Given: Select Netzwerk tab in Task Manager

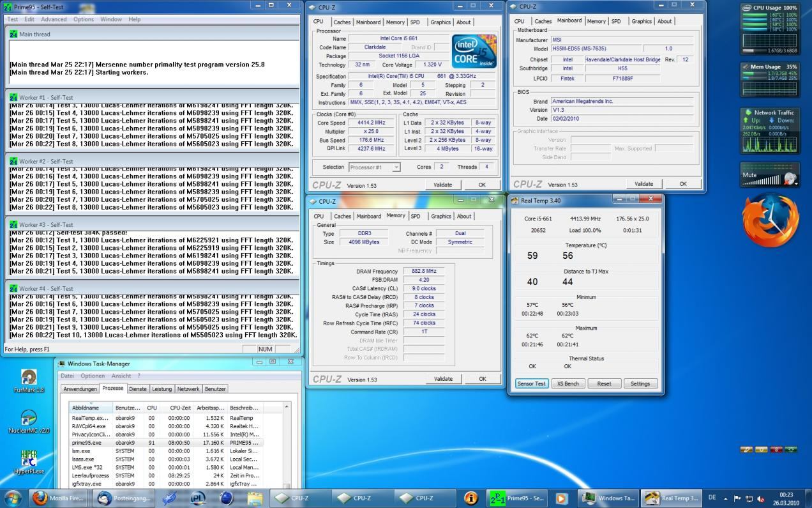Looking at the screenshot, I should (188, 389).
